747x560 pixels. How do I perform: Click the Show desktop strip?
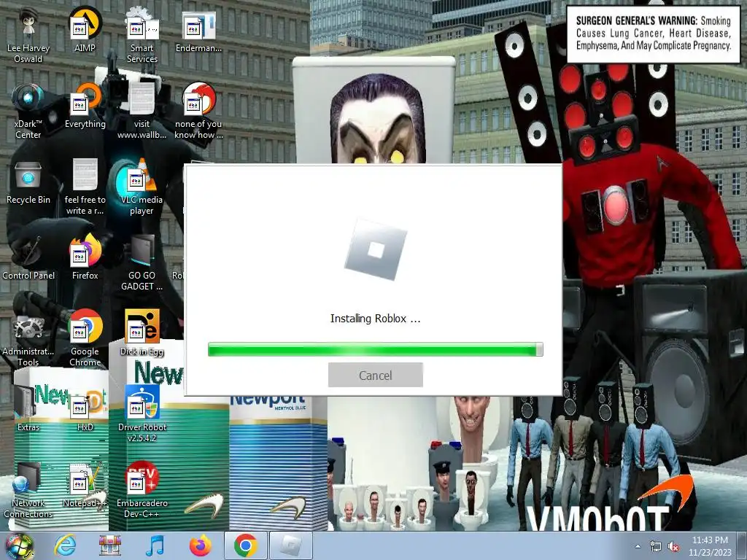point(743,545)
